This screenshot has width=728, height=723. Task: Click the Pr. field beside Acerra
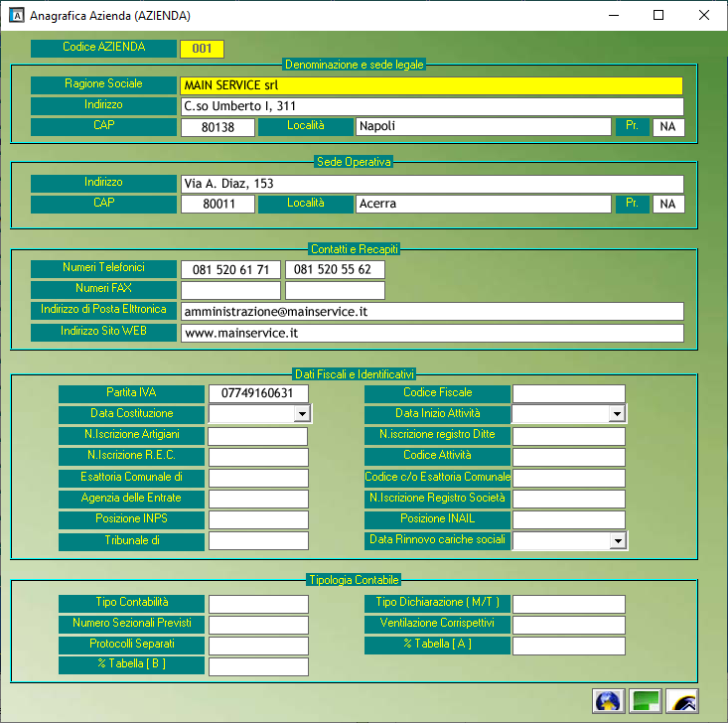click(x=668, y=204)
